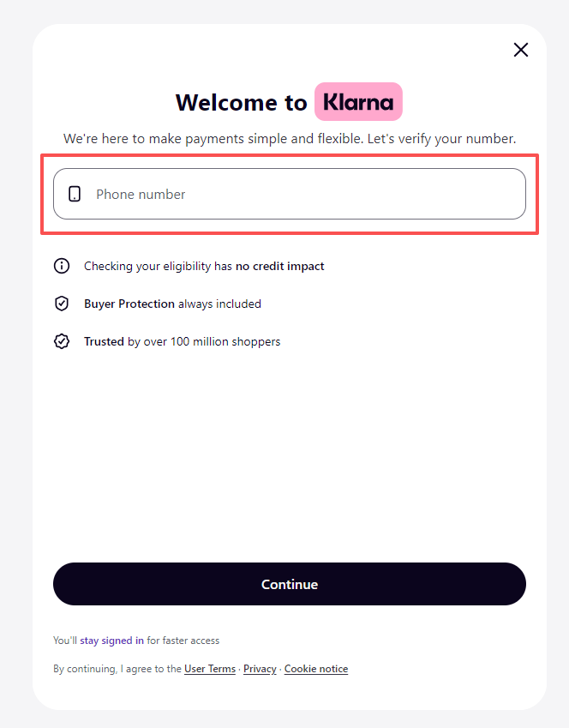Click the Checking your eligibility text
This screenshot has width=569, height=728.
pyautogui.click(x=158, y=266)
